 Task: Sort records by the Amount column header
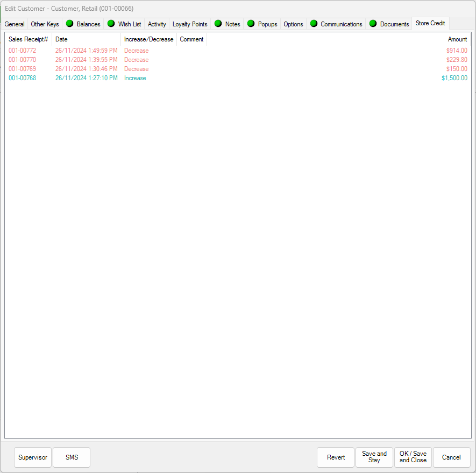pos(457,39)
